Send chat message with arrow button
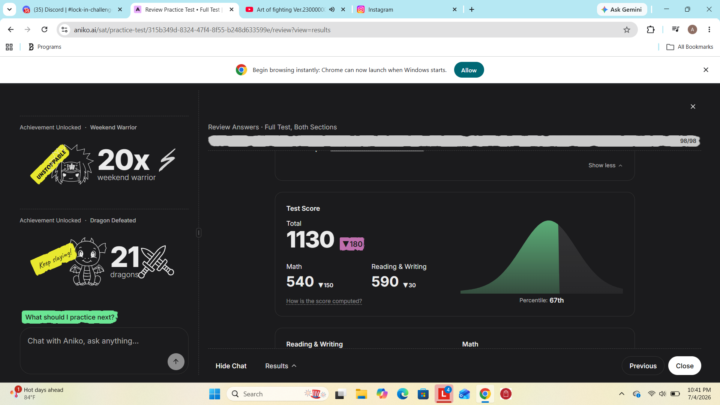 coord(175,361)
